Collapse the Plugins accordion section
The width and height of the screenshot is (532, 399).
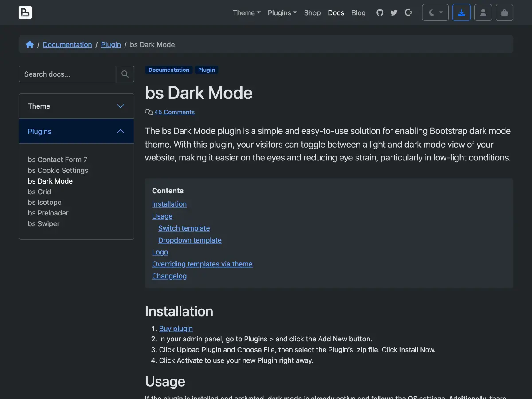76,131
